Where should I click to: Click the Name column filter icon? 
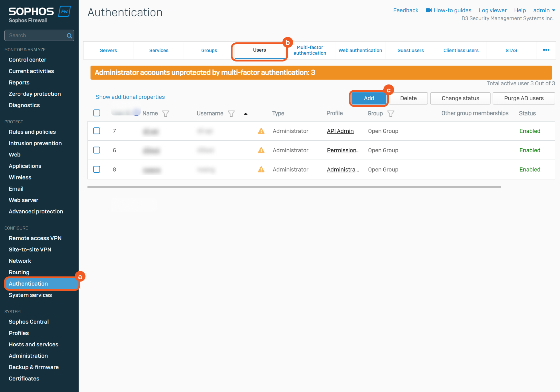pyautogui.click(x=165, y=114)
